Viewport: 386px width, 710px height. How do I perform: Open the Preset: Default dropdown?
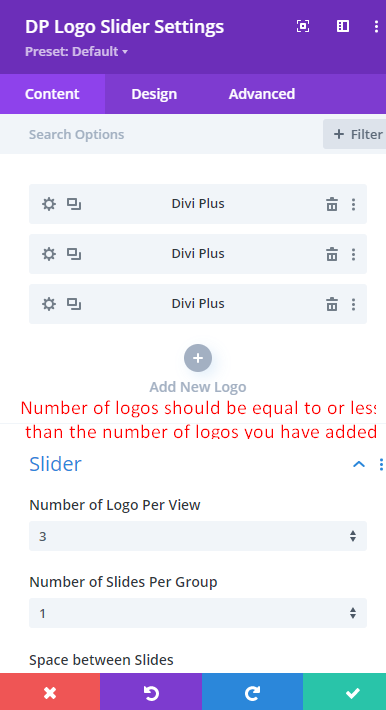tap(77, 52)
